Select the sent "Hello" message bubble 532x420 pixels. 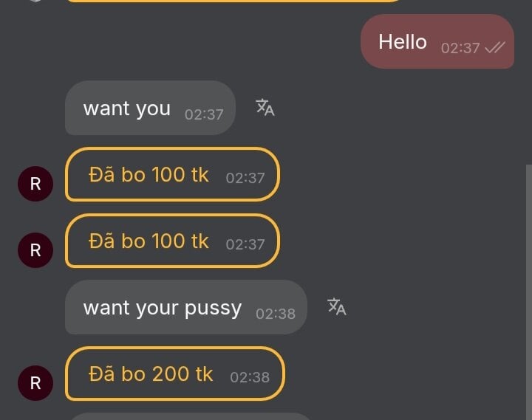[437, 41]
